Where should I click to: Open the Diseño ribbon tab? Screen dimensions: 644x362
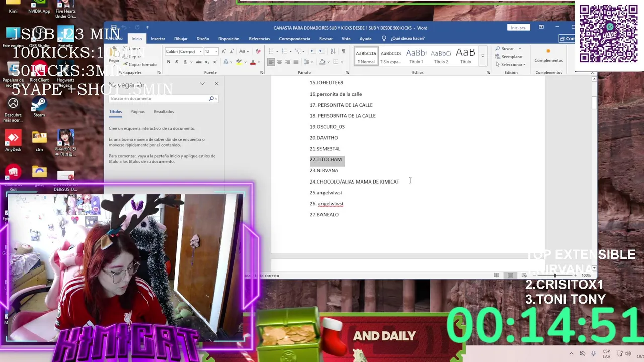203,39
